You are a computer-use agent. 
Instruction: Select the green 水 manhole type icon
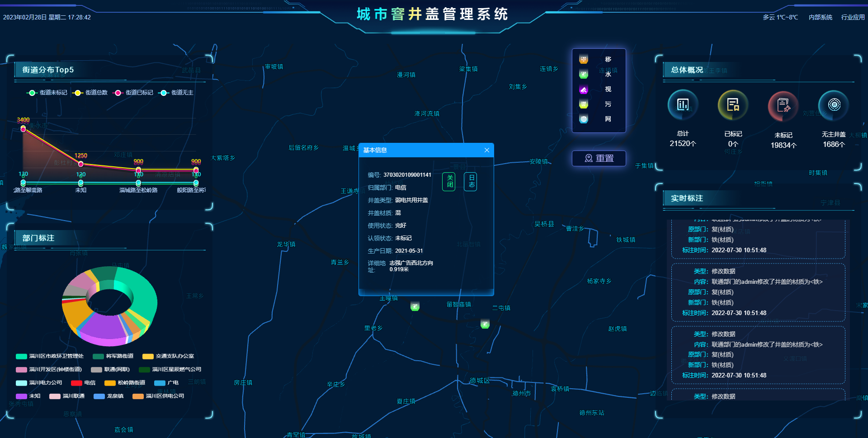pos(584,74)
